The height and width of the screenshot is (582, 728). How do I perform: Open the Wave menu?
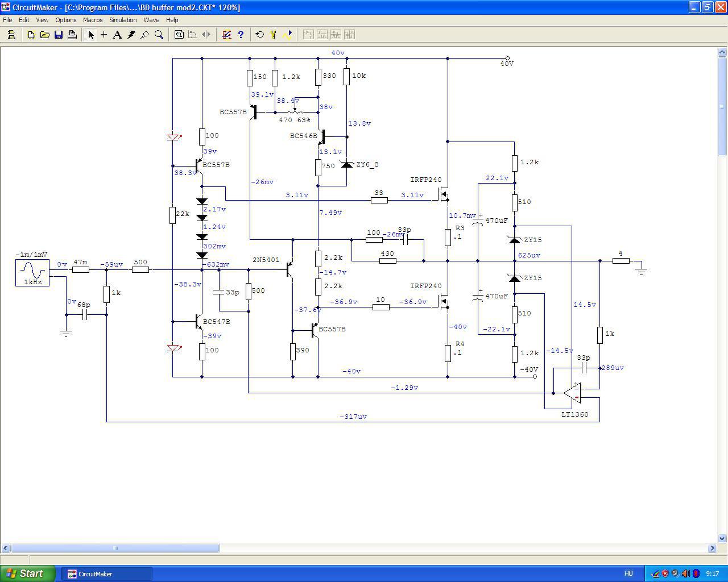(151, 20)
